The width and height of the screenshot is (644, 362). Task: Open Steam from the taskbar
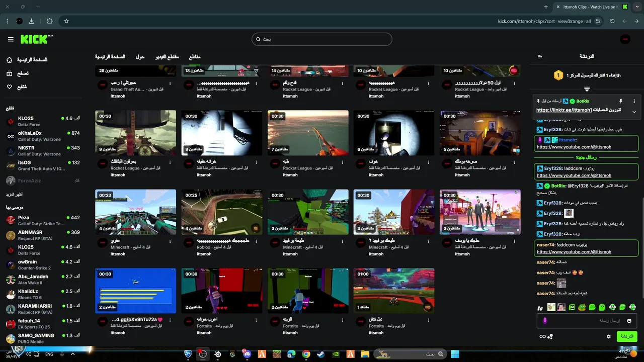(320, 354)
